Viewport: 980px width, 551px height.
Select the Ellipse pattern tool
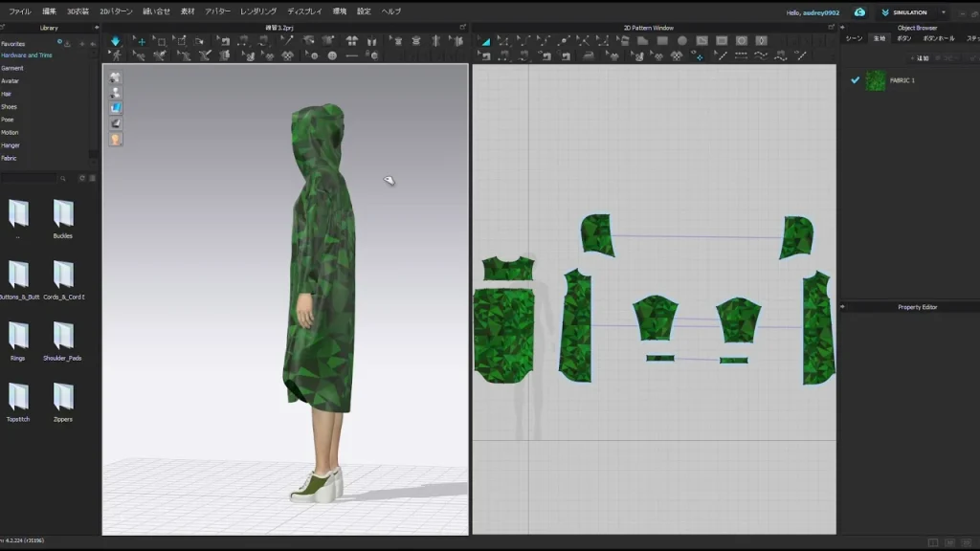click(x=682, y=41)
